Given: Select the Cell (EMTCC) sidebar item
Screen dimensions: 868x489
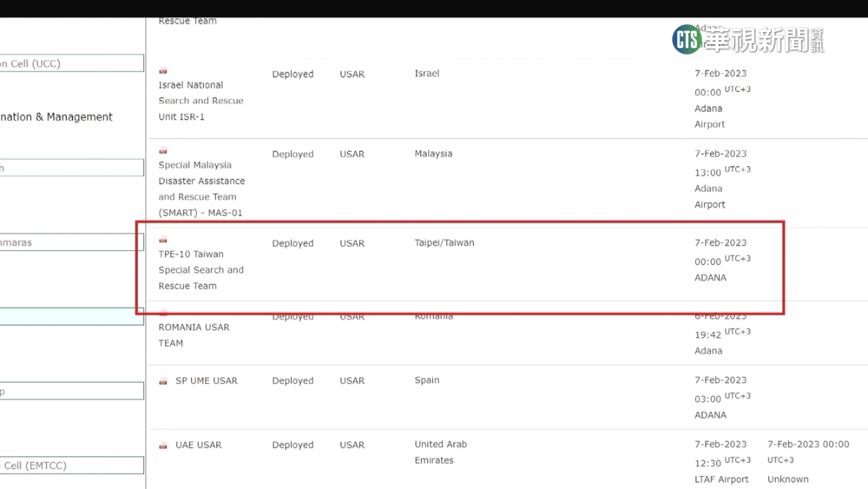Looking at the screenshot, I should 71,466.
